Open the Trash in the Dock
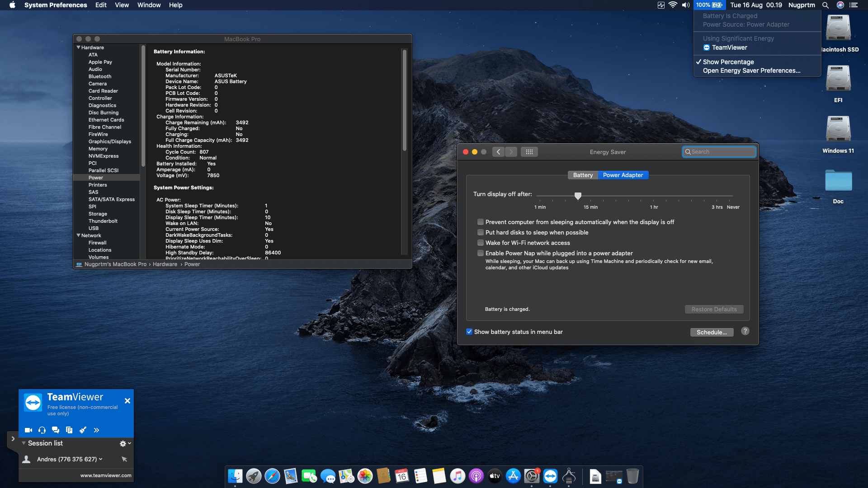 tap(632, 476)
